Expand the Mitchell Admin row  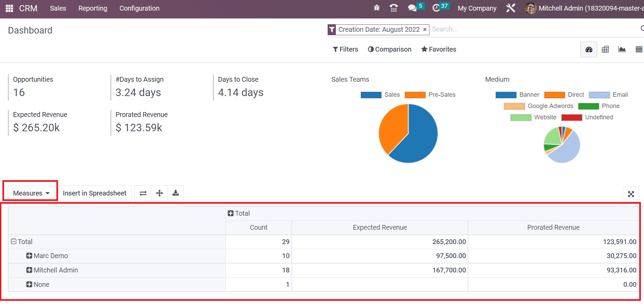click(x=29, y=270)
